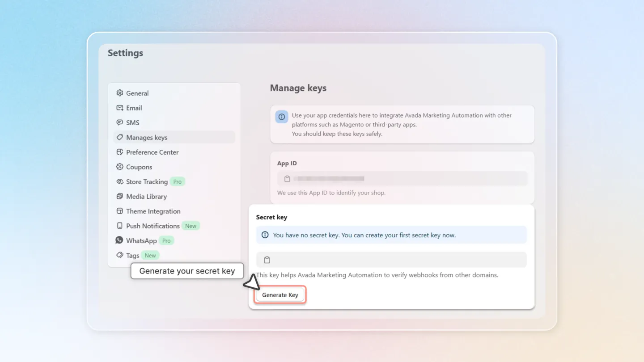Click the Manages keys tag icon

119,137
